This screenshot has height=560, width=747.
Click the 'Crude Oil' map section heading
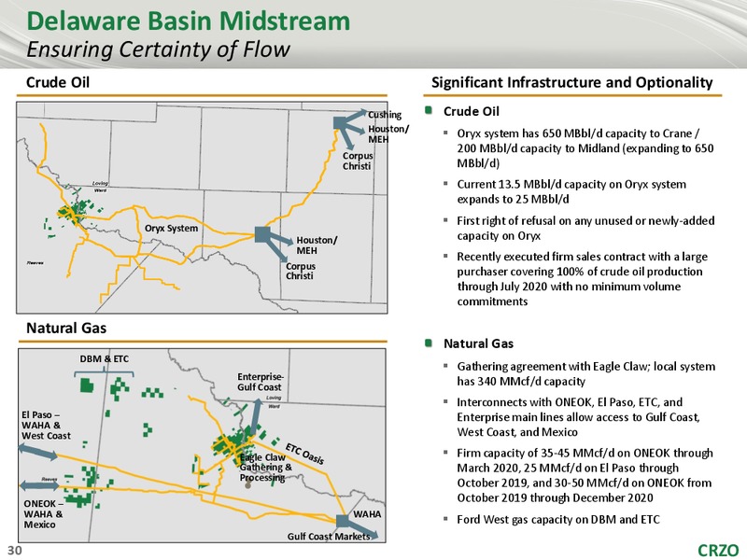pos(58,82)
